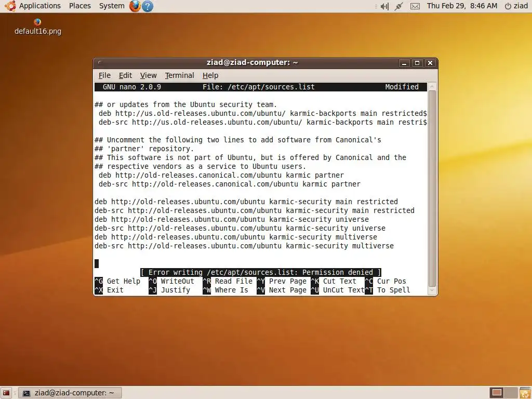The image size is (532, 399).
Task: Click the '^U UnCut Text' shortcut
Action: point(338,290)
